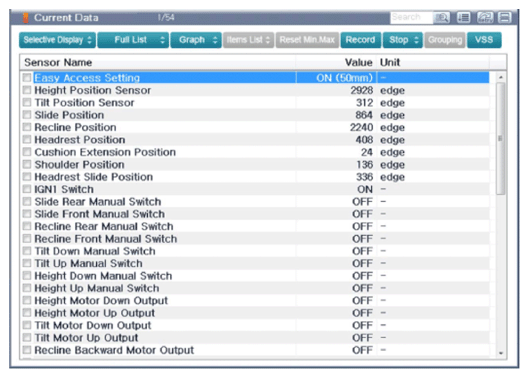Check the Tilt Position Sensor checkbox
The width and height of the screenshot is (529, 378).
(x=27, y=103)
